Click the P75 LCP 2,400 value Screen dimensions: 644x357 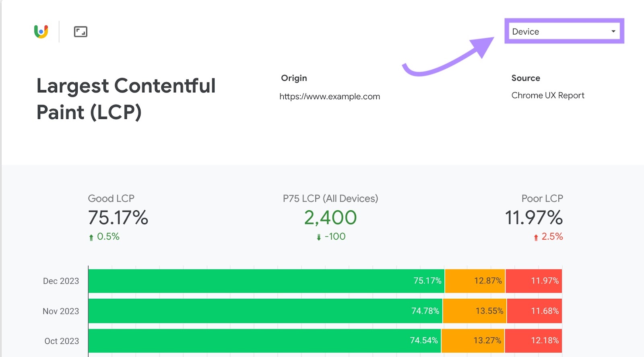point(330,217)
